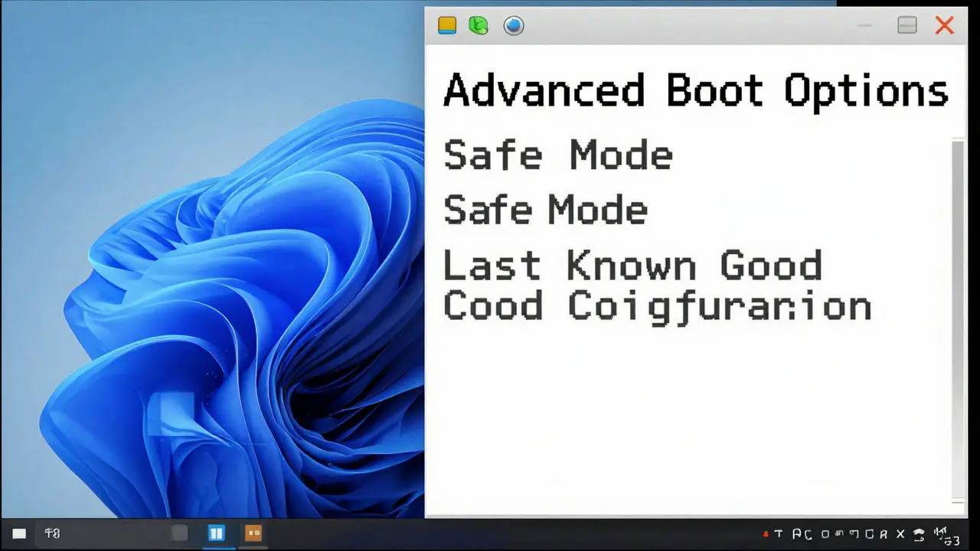Select the first Safe Mode option
This screenshot has width=980, height=551.
click(x=557, y=155)
